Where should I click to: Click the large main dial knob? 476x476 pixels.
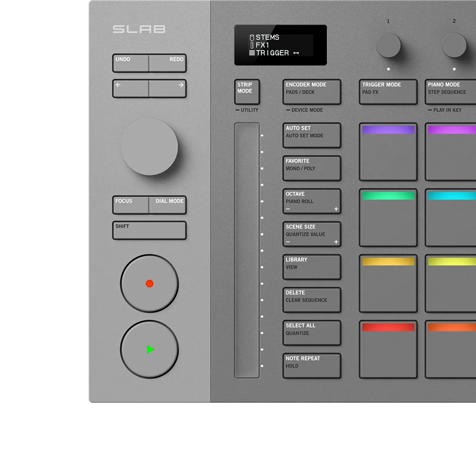(x=149, y=147)
